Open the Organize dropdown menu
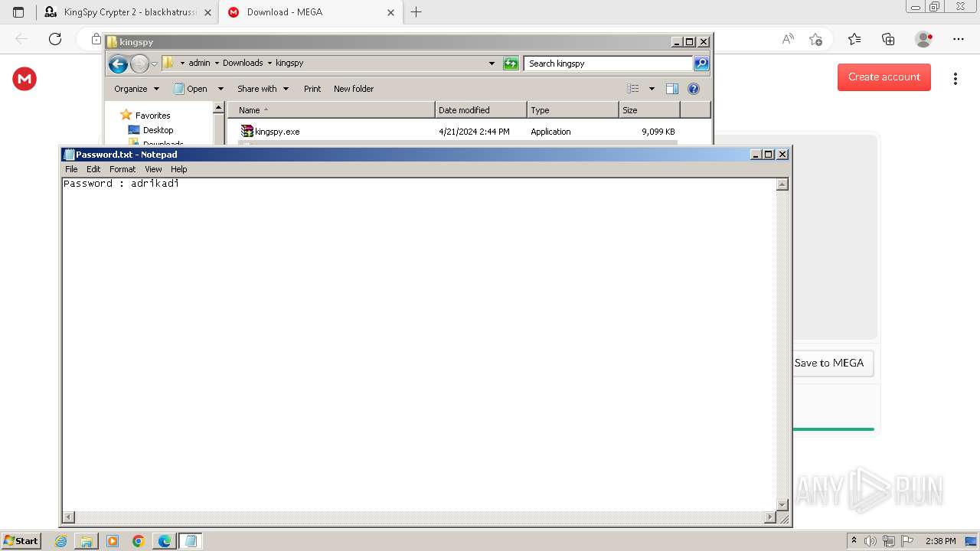 [136, 89]
